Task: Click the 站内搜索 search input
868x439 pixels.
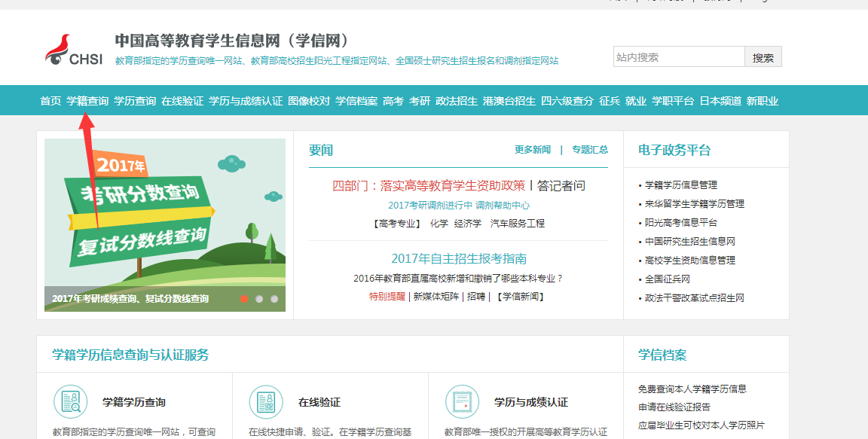Action: click(x=679, y=57)
